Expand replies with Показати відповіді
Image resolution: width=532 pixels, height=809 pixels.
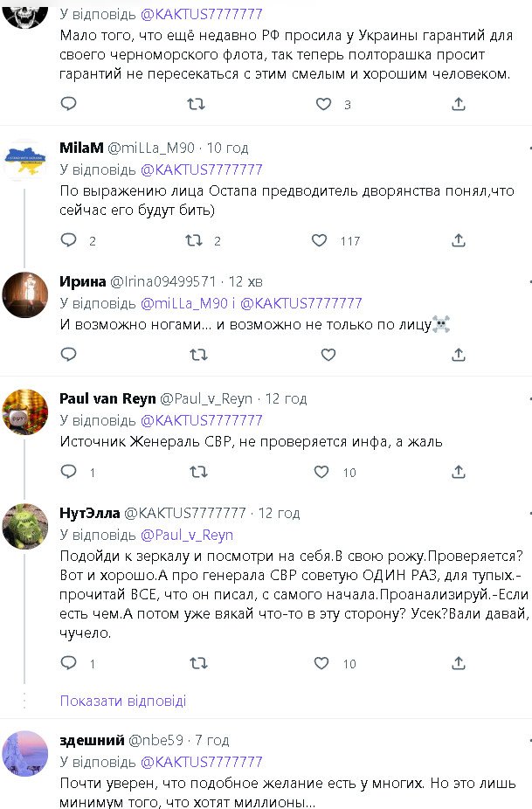[x=123, y=701]
